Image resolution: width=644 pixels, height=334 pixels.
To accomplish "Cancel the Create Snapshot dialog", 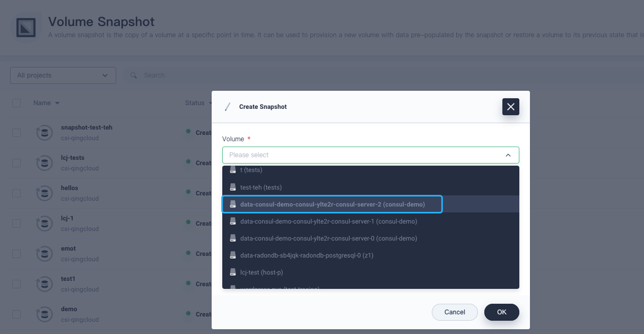I will tap(455, 312).
